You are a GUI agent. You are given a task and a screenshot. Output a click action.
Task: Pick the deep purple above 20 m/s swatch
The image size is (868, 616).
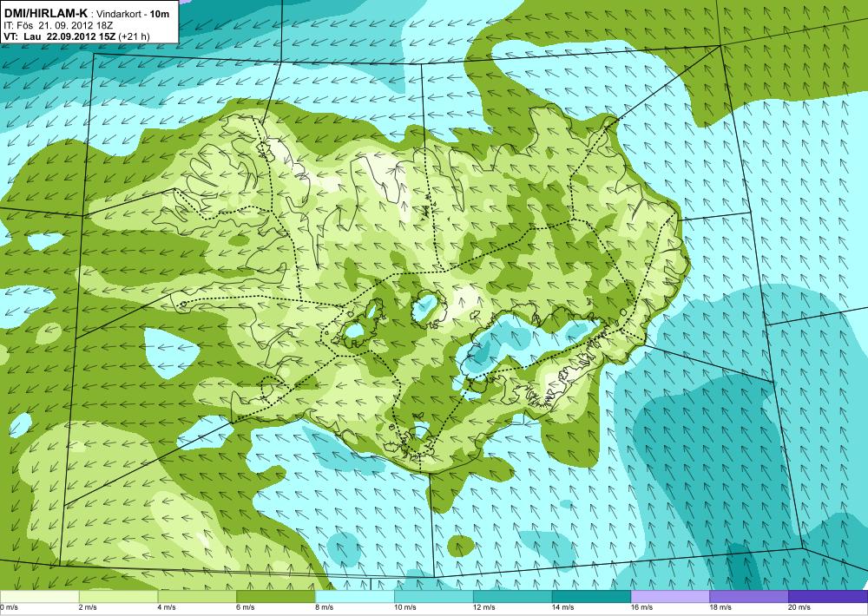[x=828, y=597]
